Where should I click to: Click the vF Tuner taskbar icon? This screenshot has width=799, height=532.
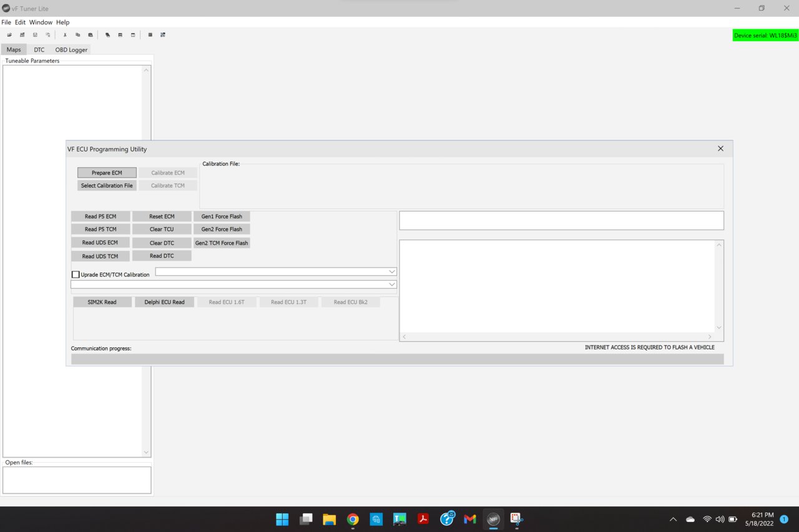[x=493, y=519]
